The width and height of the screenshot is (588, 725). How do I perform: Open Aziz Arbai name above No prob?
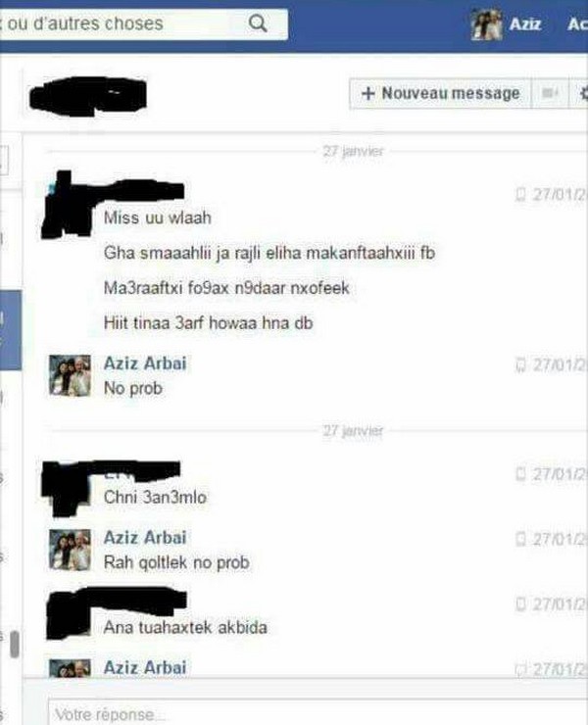coord(145,363)
